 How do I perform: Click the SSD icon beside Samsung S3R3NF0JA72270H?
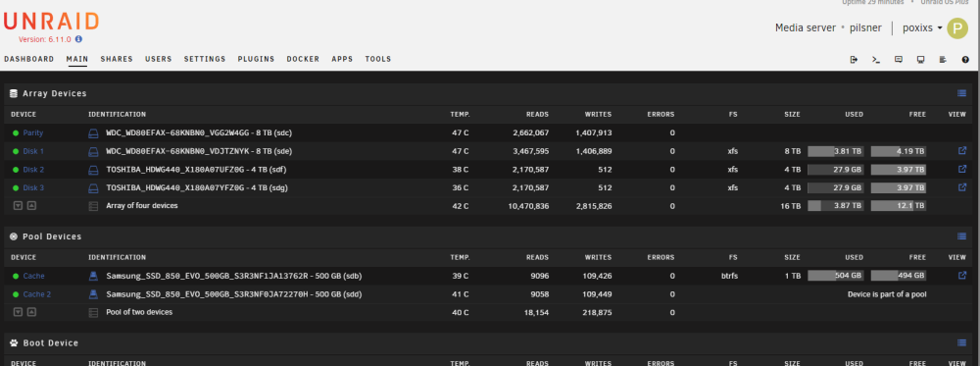click(93, 294)
